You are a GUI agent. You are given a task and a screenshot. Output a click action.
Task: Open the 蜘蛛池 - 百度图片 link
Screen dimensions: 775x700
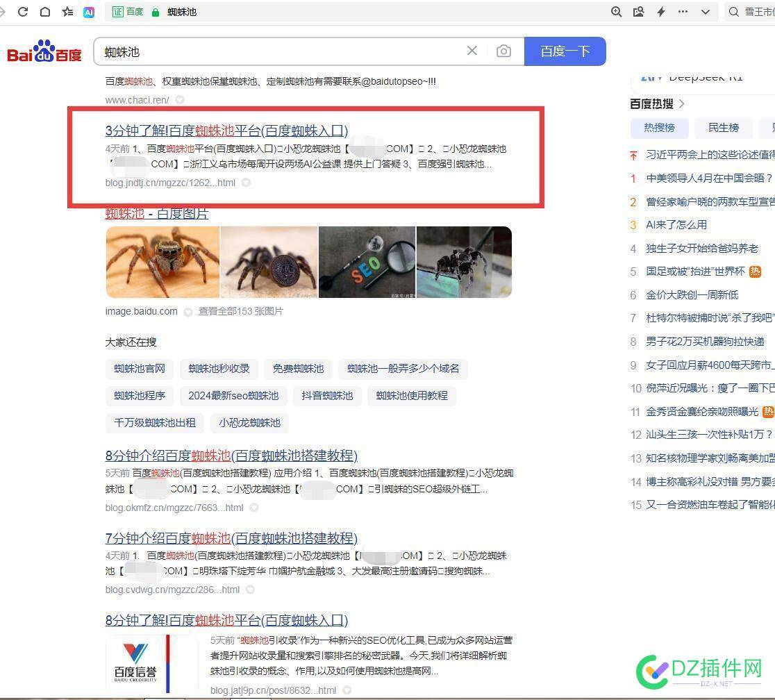click(157, 214)
